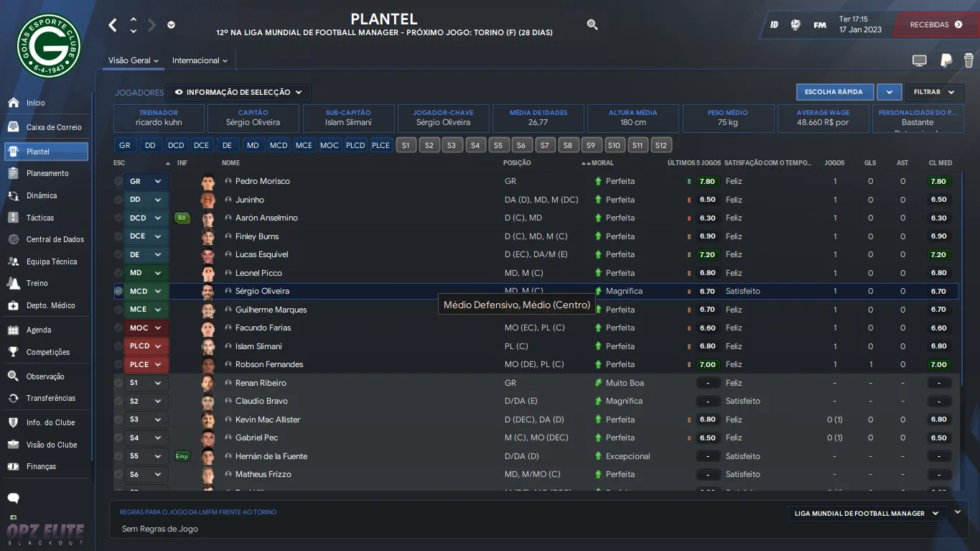Toggle selection circle for Pedro Morisco
The image size is (980, 551).
[x=118, y=182]
